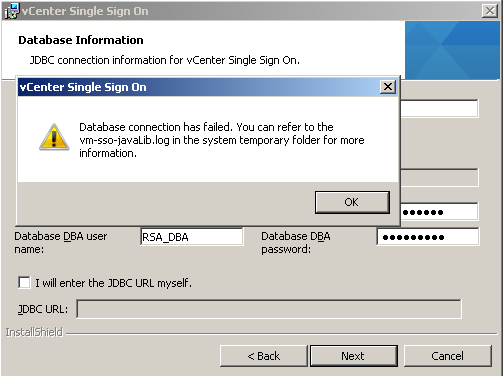
Task: Click the InstallShield label text
Action: [34, 332]
